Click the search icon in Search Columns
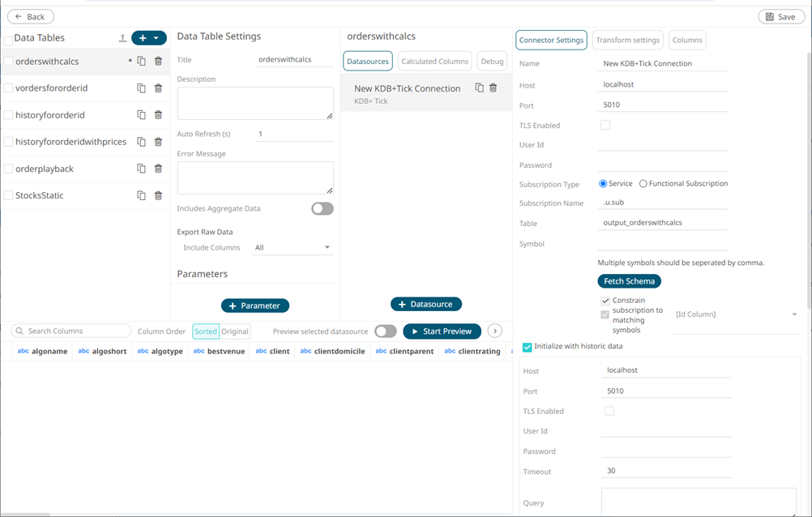 point(19,331)
